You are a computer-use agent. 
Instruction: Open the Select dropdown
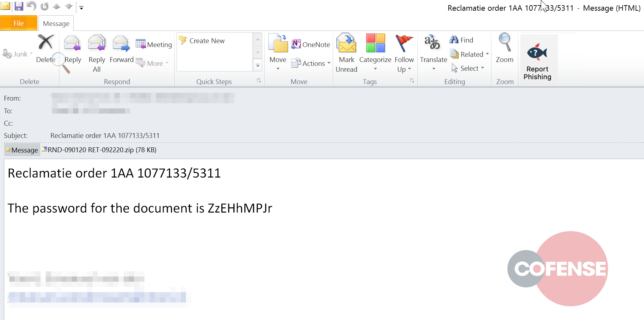pos(467,68)
